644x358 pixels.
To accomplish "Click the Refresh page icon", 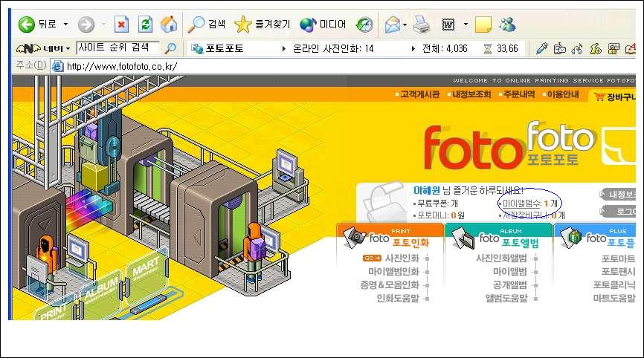I will [146, 25].
